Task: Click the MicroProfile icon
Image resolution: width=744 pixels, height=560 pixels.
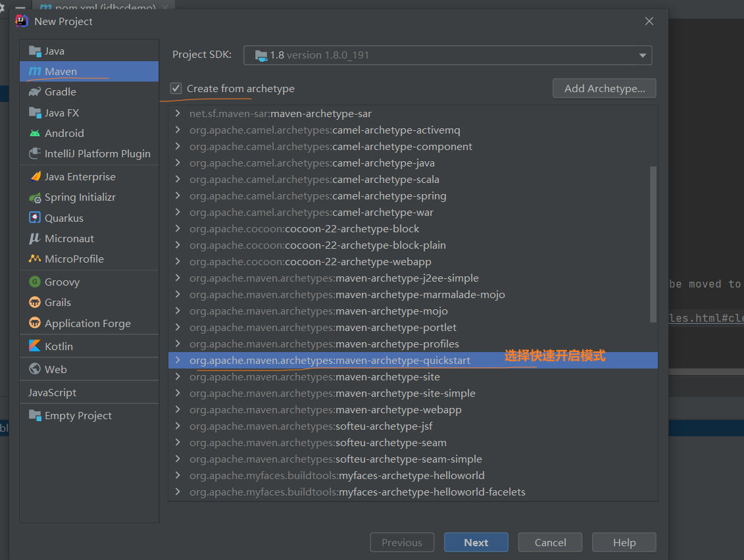Action: [35, 259]
